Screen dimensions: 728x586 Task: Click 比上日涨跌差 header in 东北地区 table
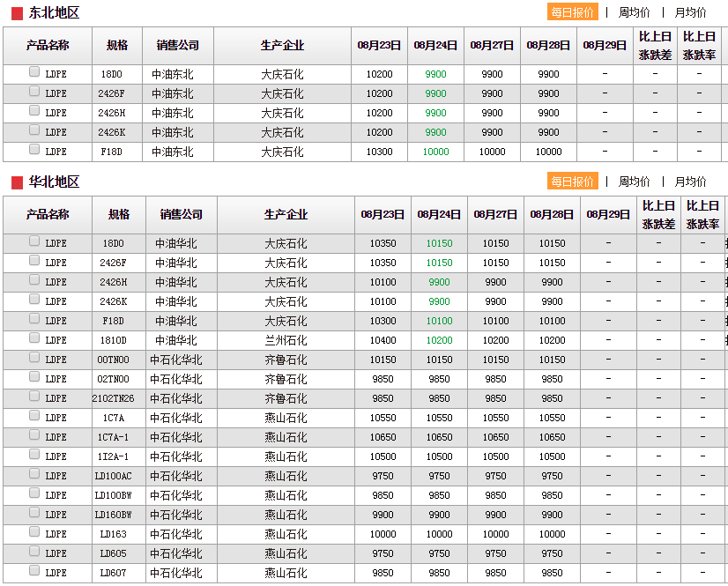click(655, 46)
